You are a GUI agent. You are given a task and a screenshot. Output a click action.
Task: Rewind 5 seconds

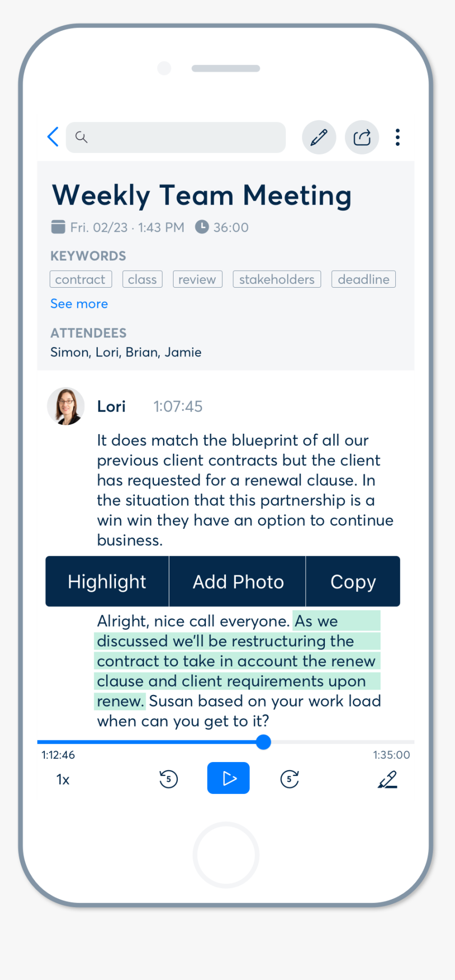tap(168, 779)
